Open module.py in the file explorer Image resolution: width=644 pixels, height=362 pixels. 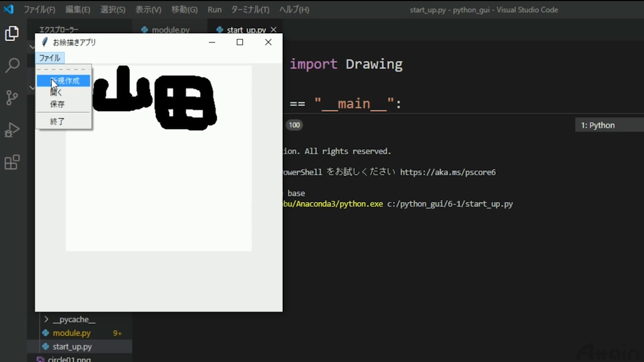coord(71,333)
